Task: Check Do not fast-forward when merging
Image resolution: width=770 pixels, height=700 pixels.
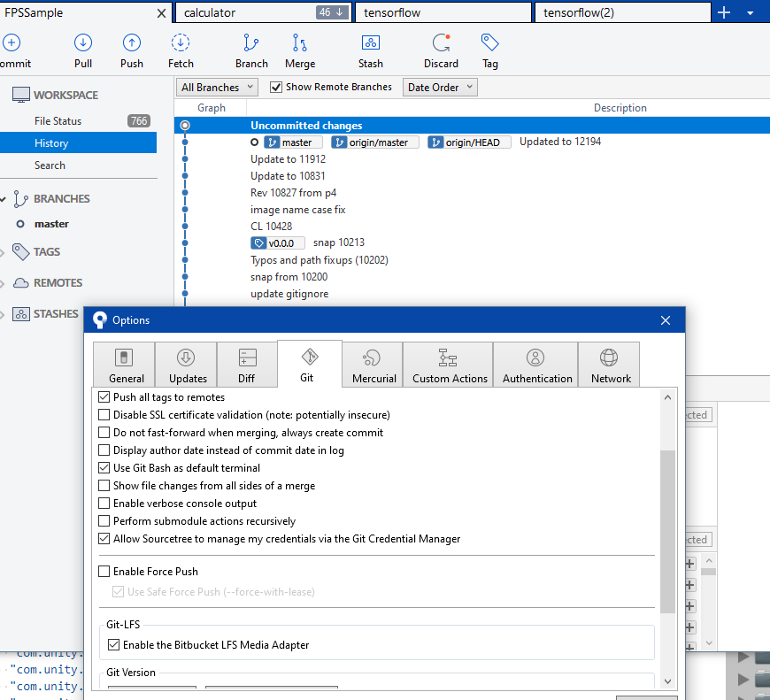Action: point(104,433)
